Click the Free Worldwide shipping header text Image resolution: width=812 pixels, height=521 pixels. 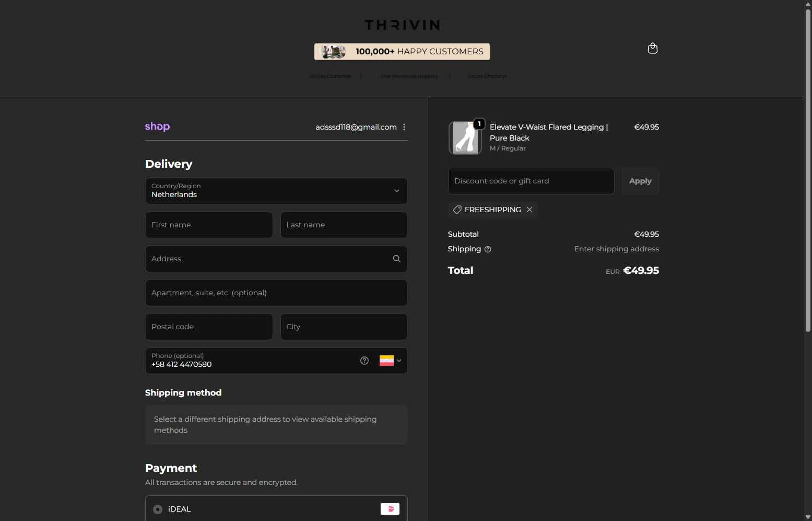[409, 76]
